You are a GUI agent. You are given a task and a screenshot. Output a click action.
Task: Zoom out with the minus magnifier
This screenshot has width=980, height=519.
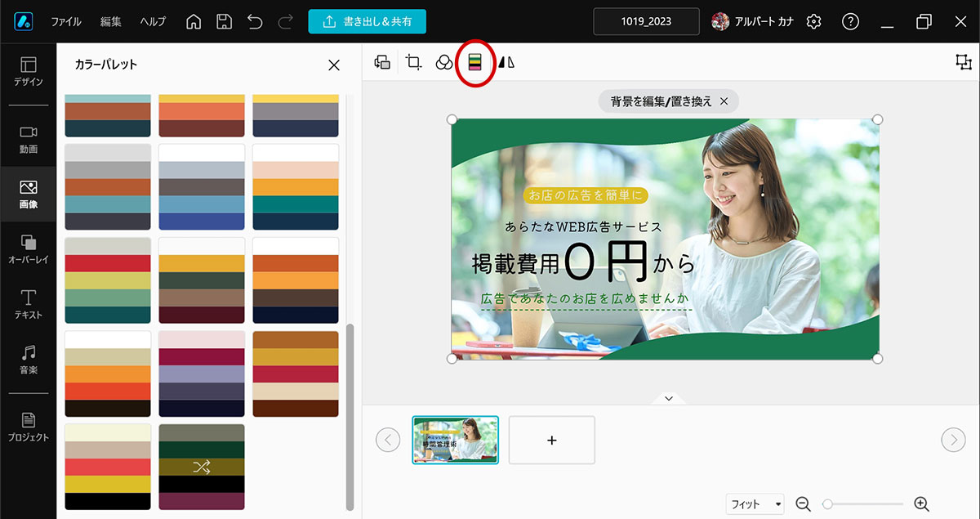coord(803,504)
